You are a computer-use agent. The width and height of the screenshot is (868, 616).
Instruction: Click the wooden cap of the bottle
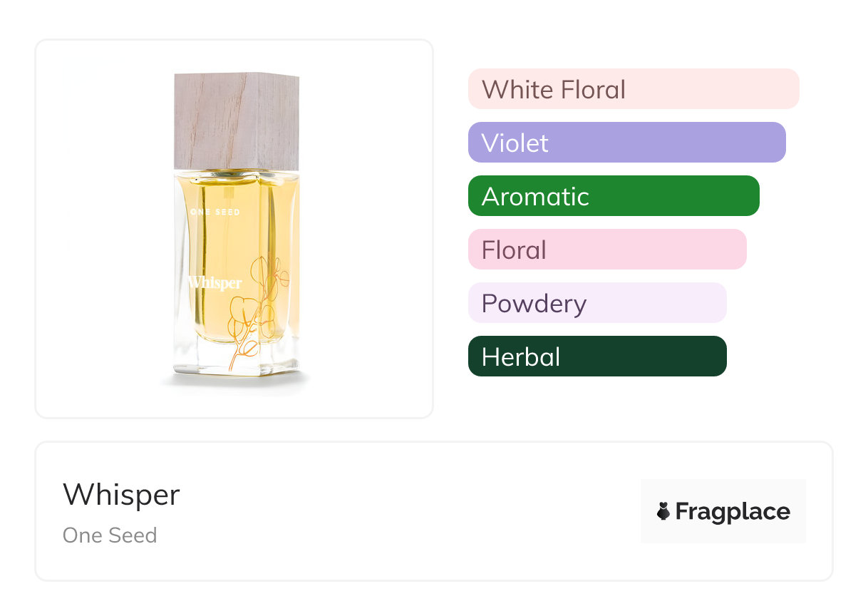(x=236, y=120)
